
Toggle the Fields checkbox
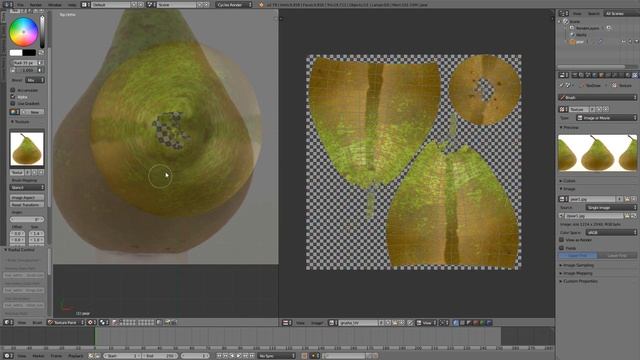coord(562,248)
